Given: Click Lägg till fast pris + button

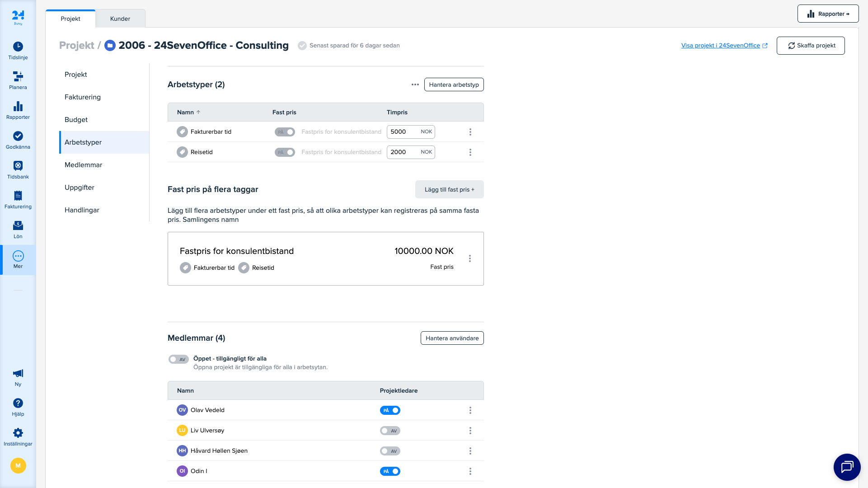Looking at the screenshot, I should tap(450, 189).
